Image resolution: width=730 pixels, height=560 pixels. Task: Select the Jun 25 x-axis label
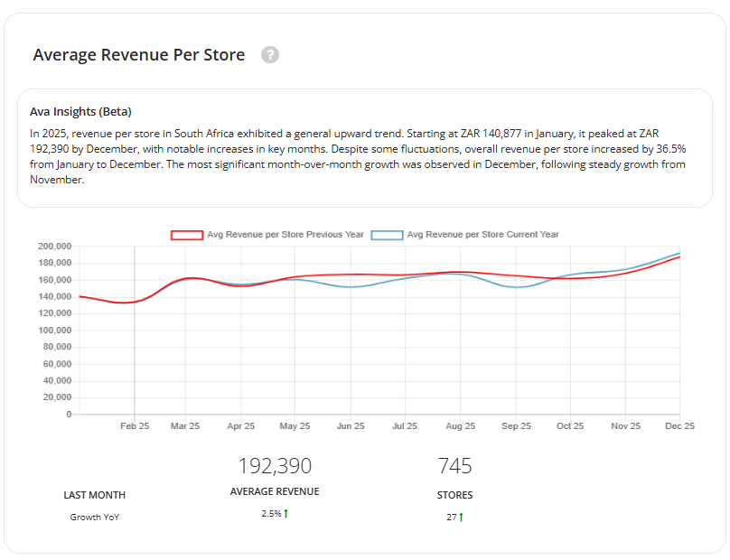pyautogui.click(x=351, y=426)
